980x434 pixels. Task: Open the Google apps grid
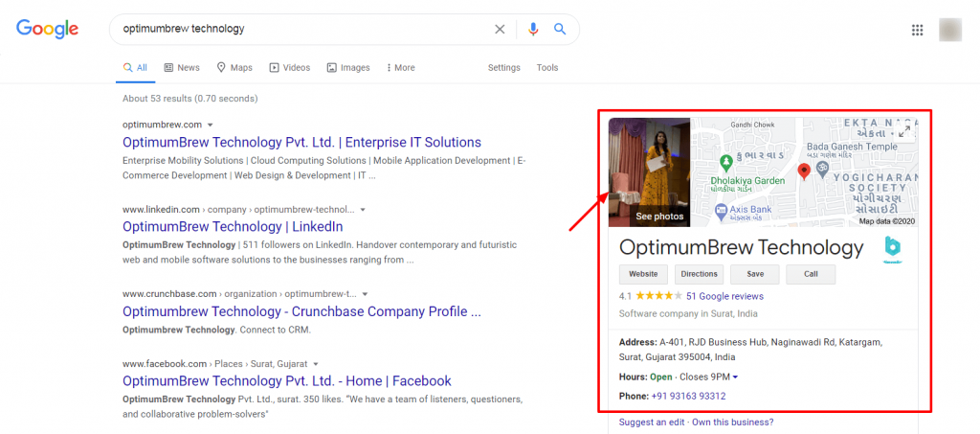918,30
